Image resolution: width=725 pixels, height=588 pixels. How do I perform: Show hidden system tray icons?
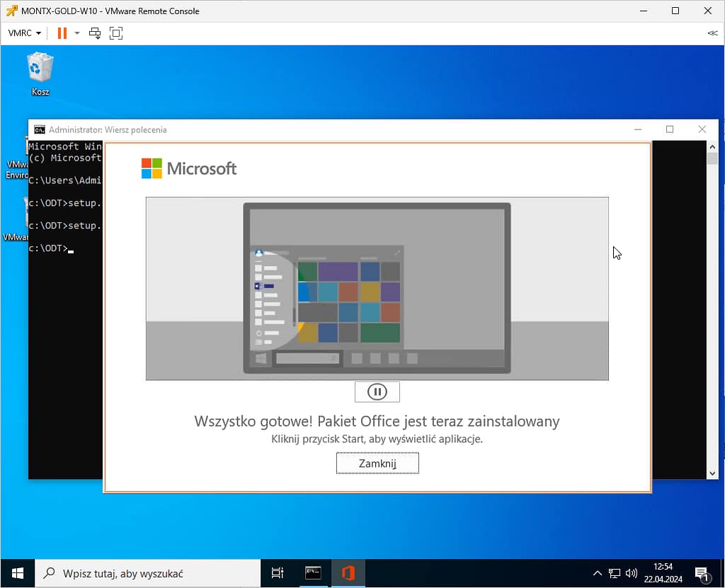tap(598, 573)
